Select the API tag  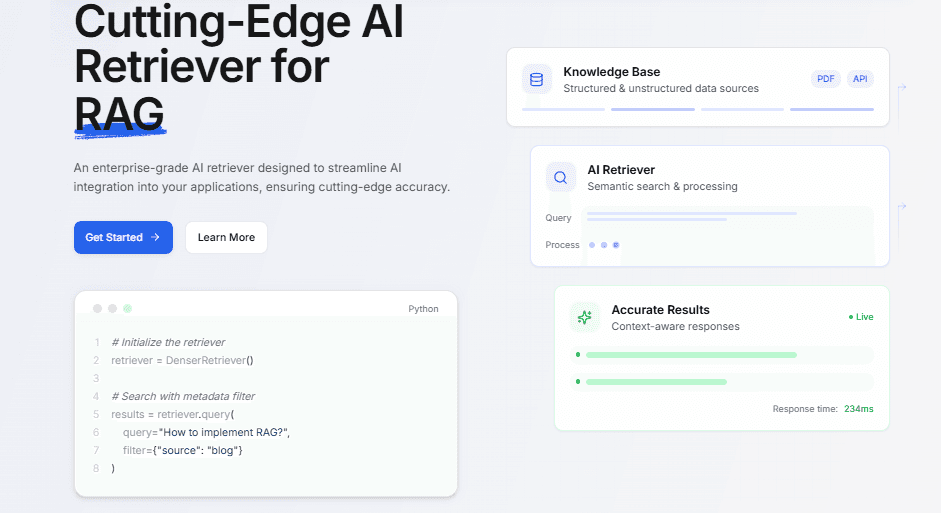tap(860, 79)
